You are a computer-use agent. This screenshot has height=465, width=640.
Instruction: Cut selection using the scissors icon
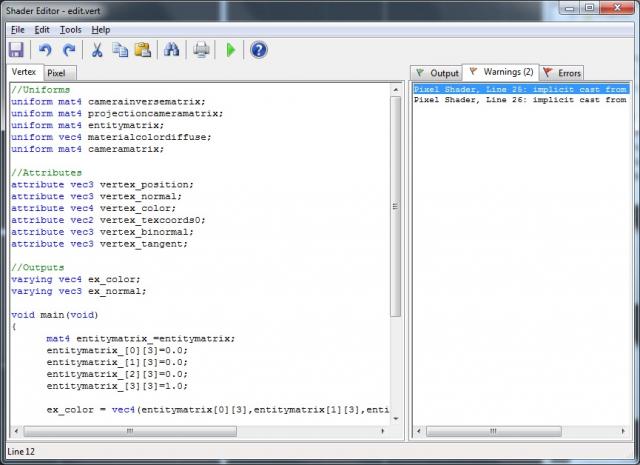[x=97, y=50]
